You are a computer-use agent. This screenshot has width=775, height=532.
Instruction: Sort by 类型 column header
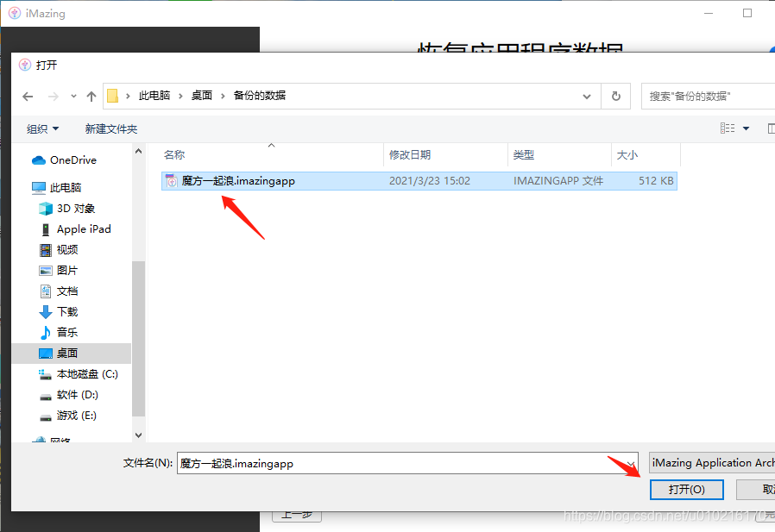coord(523,155)
